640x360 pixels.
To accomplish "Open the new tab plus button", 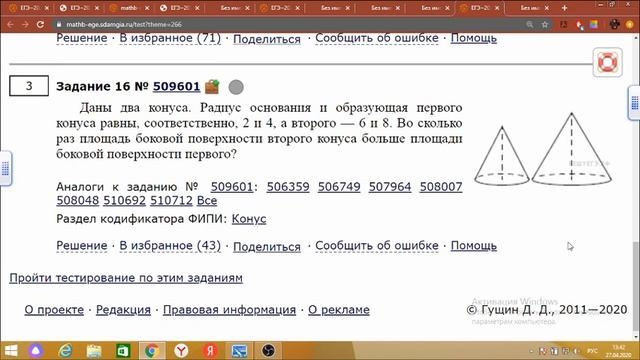I will [564, 8].
